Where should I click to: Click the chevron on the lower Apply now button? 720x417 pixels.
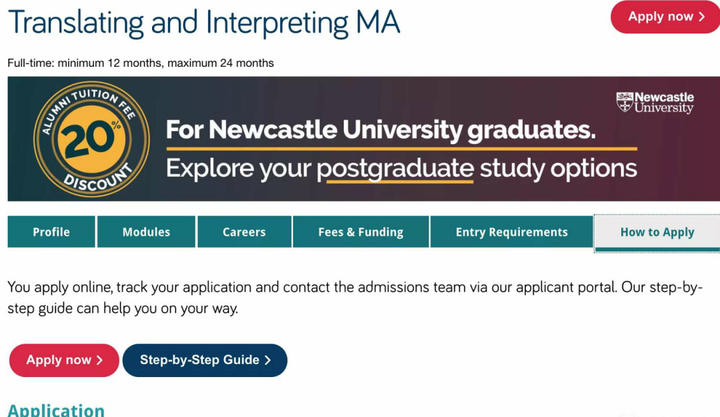pyautogui.click(x=99, y=360)
